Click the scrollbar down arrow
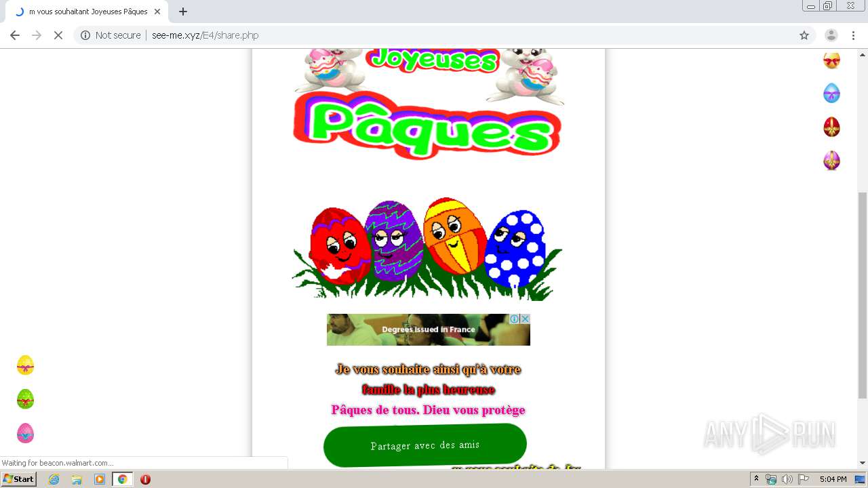868x488 pixels. tap(863, 463)
